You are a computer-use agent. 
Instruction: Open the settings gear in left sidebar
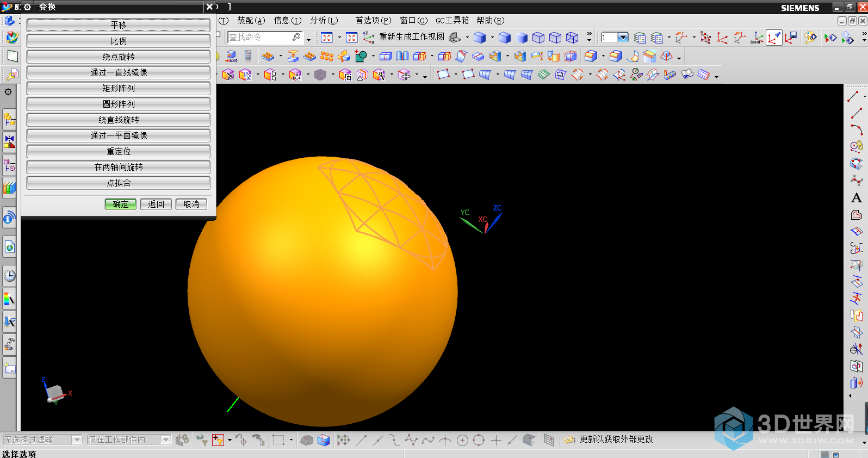pyautogui.click(x=8, y=92)
